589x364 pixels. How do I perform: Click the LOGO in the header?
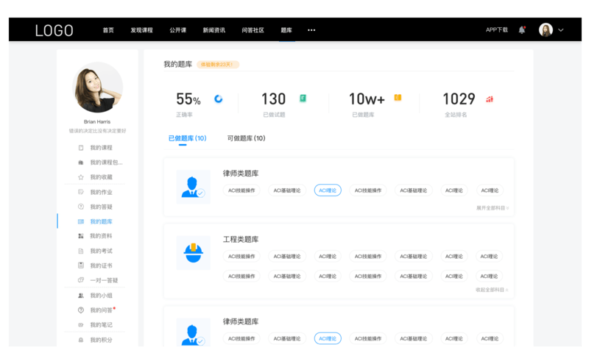pyautogui.click(x=54, y=30)
